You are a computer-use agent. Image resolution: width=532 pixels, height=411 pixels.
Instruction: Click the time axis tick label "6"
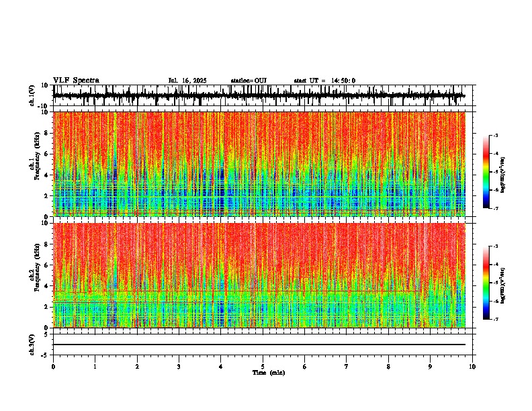tap(305, 367)
